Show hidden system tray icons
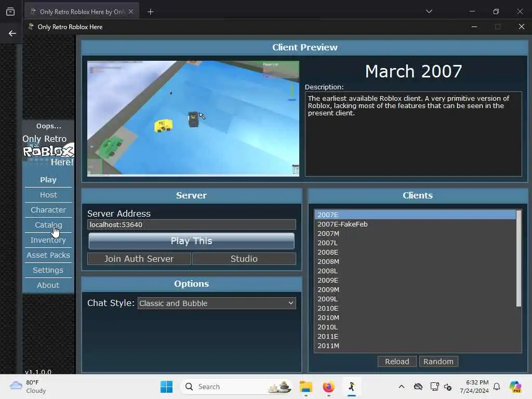 402,387
